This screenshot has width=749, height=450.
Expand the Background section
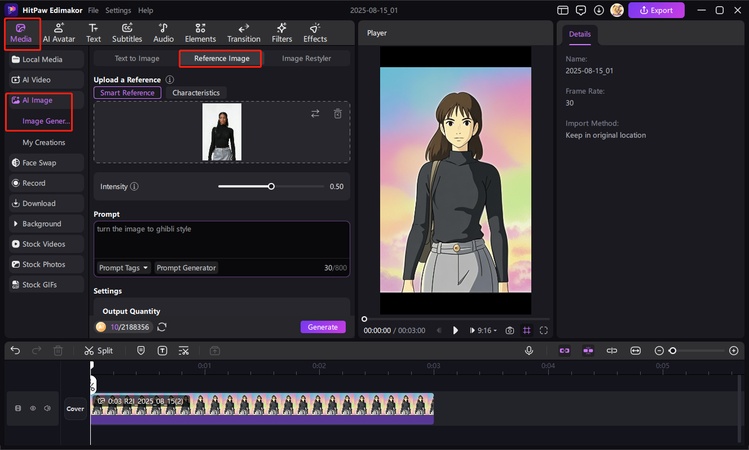(46, 224)
